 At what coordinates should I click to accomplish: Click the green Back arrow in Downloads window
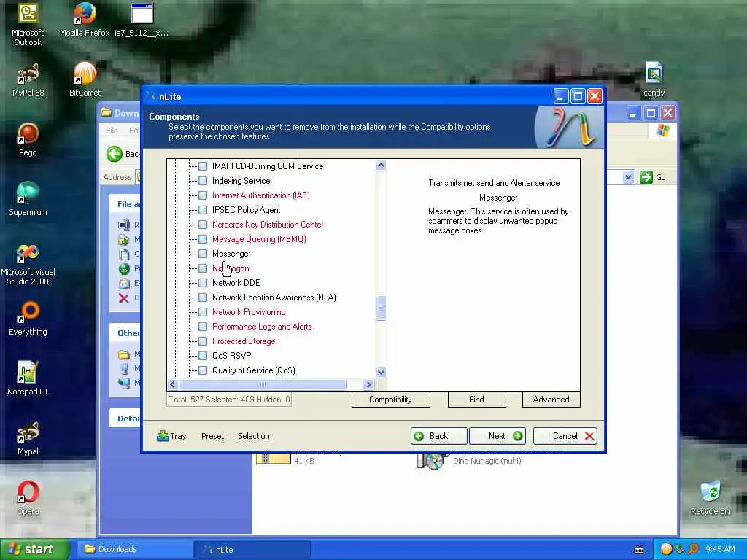pyautogui.click(x=115, y=154)
